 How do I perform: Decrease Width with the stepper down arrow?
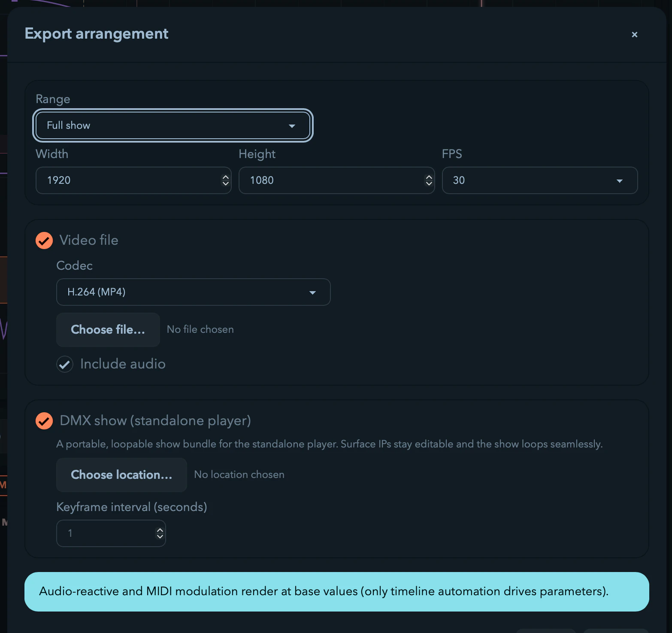click(x=225, y=184)
